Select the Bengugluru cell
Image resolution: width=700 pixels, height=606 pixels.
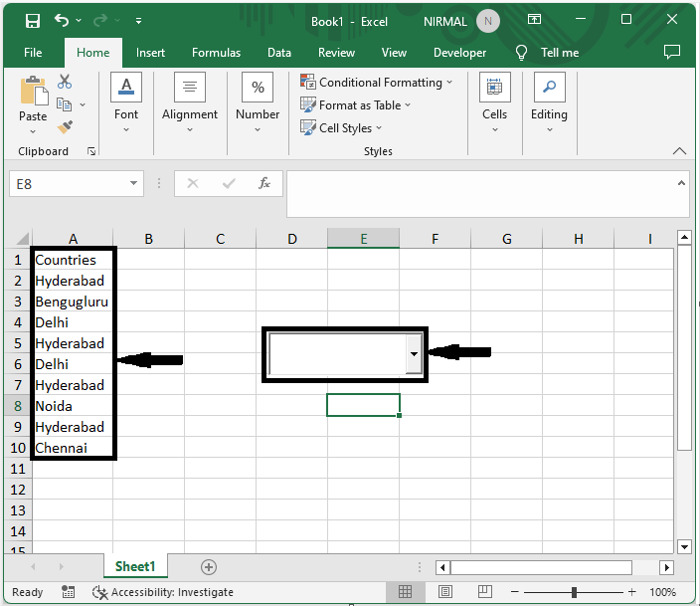(x=73, y=302)
